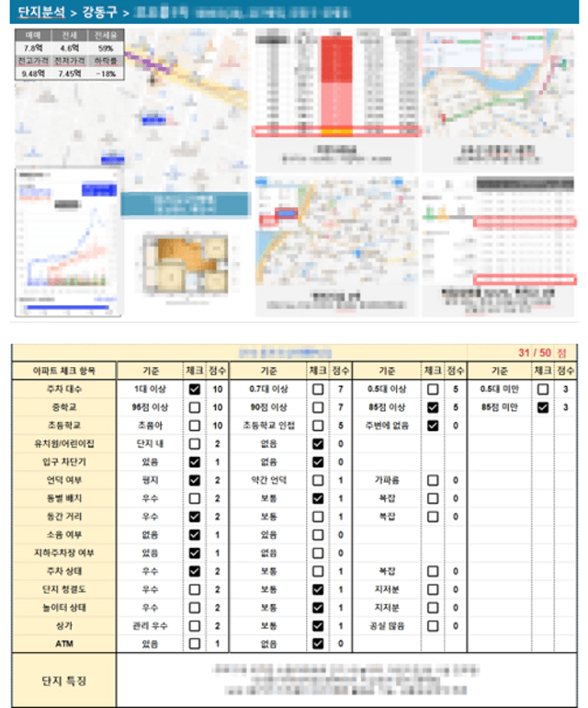This screenshot has width=588, height=708.
Task: Tick the 중학교 '90점 이상' checkbox
Action: click(318, 407)
